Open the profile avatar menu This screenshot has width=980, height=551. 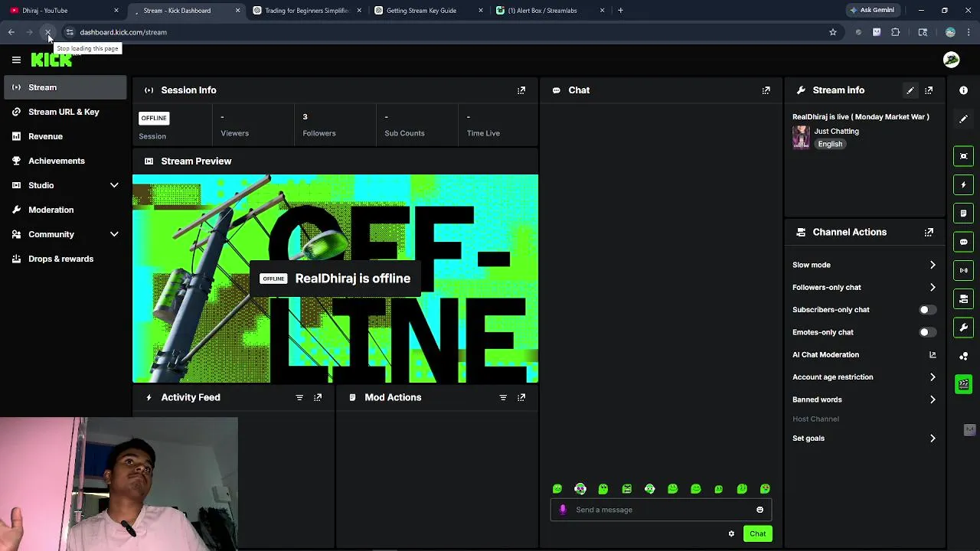click(x=952, y=60)
